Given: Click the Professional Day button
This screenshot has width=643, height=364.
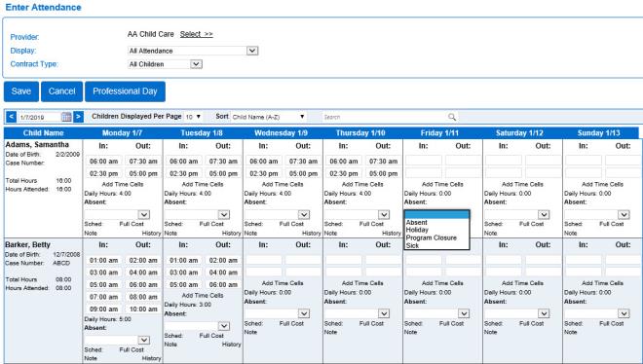Looking at the screenshot, I should click(x=125, y=91).
